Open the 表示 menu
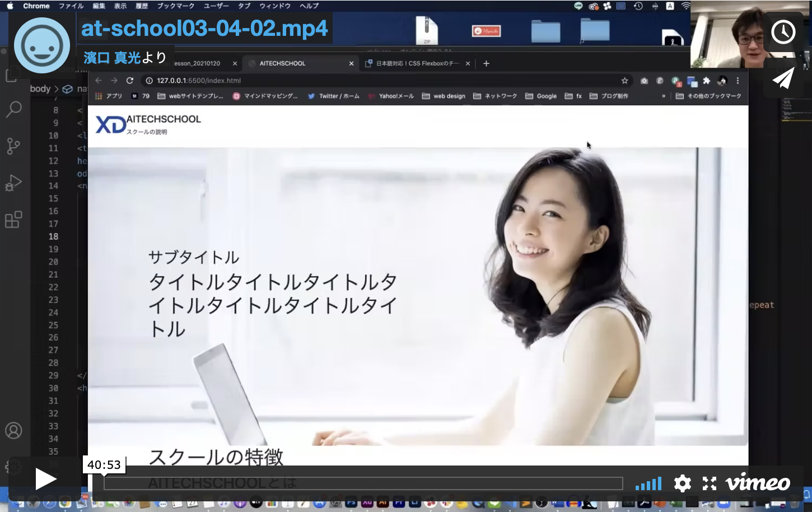This screenshot has width=812, height=512. pyautogui.click(x=120, y=6)
